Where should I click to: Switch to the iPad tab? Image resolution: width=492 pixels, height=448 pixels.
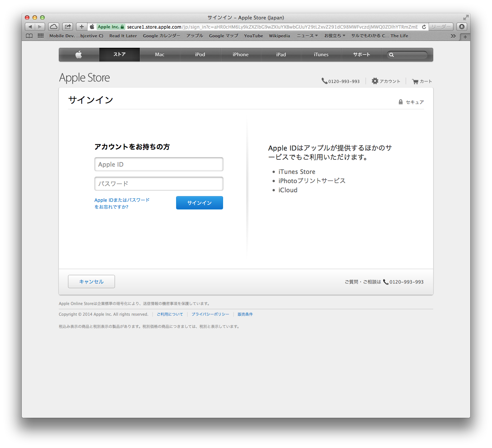point(281,55)
